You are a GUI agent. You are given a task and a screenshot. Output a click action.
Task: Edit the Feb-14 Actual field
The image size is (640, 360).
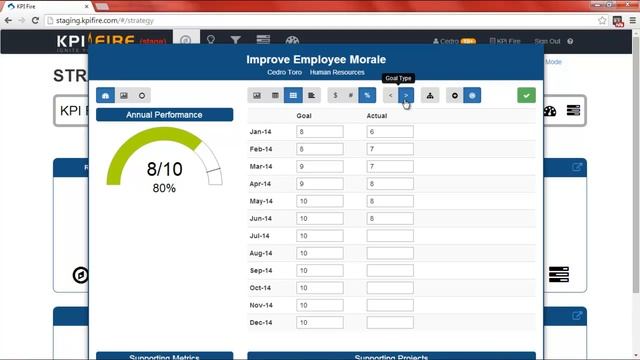coord(390,149)
